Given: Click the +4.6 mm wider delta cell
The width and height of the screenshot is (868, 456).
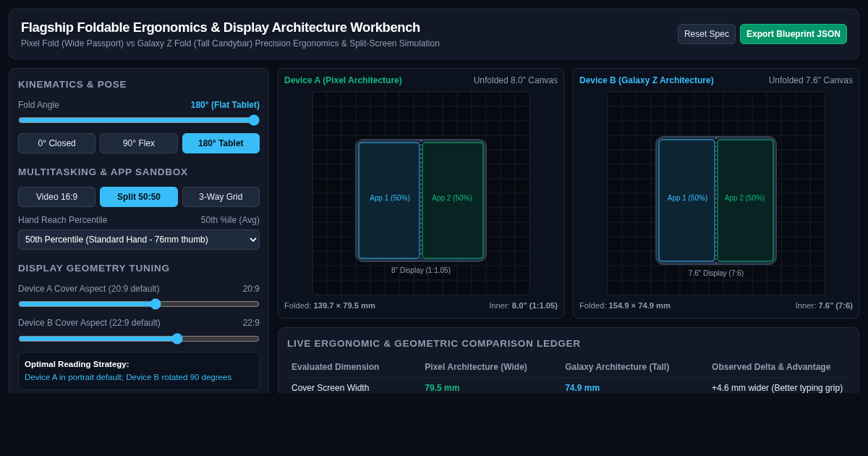Looking at the screenshot, I should [x=777, y=388].
